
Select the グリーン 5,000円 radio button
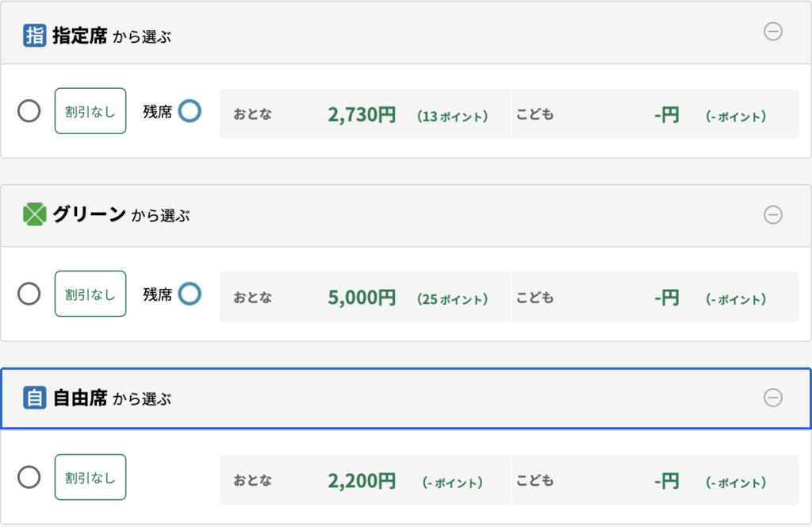29,294
